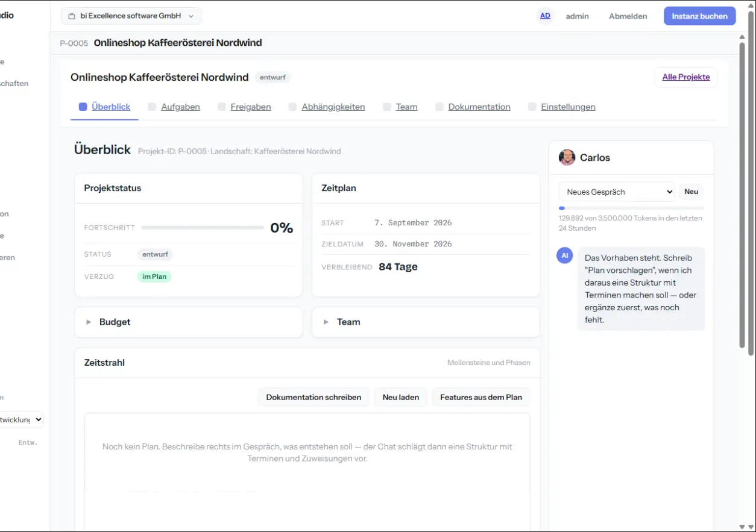Screen dimensions: 756x532
Task: Click the Meilensteine und Phasen label
Action: (x=489, y=363)
